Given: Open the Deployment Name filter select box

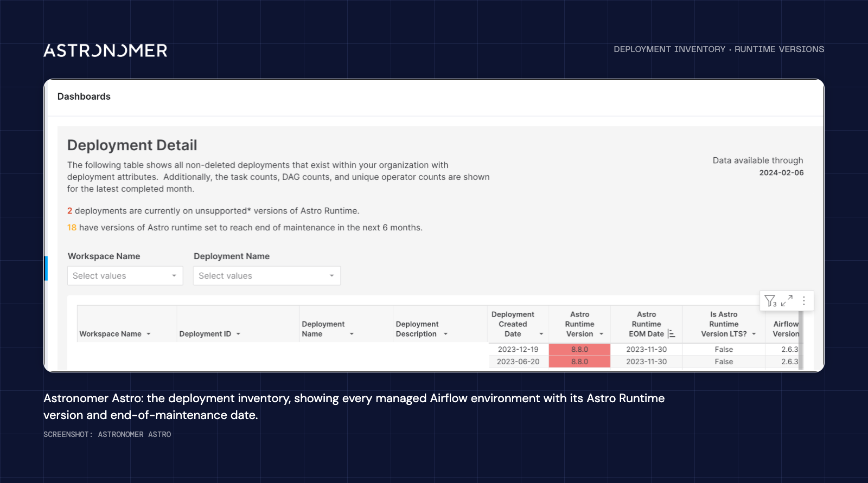Looking at the screenshot, I should click(267, 276).
